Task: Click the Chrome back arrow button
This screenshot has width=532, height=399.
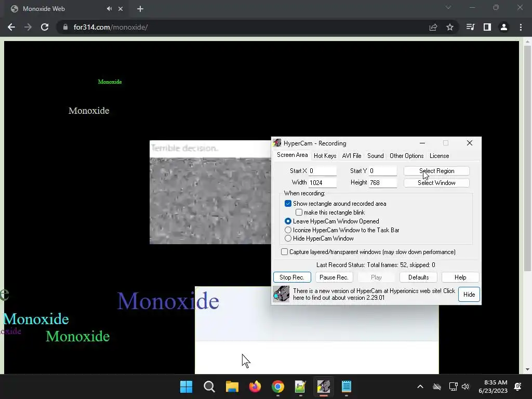Action: tap(11, 27)
